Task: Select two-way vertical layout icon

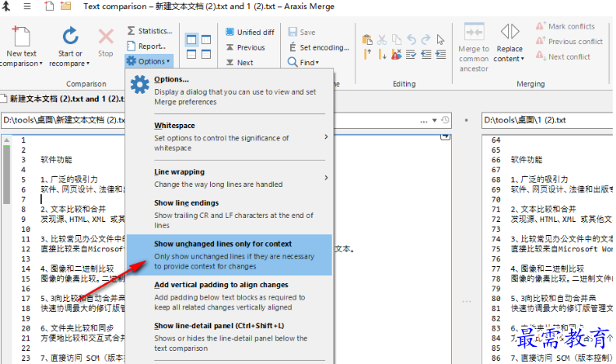Action: click(191, 40)
